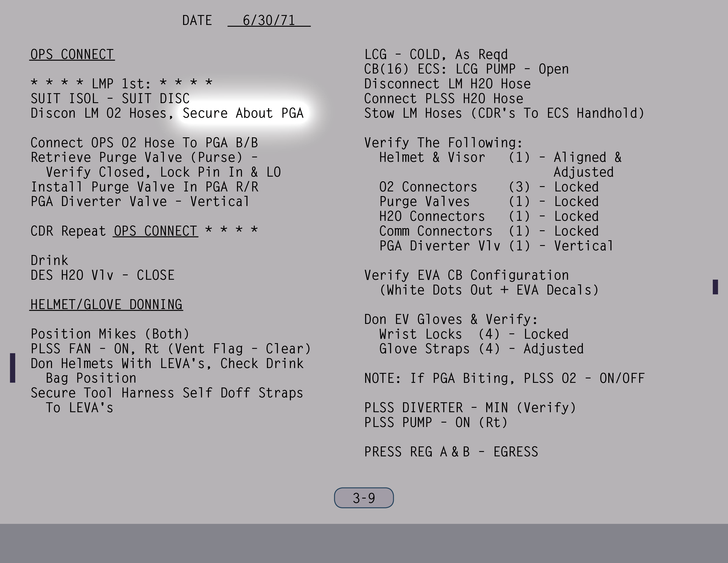Click the Position Mikes (Both) line
The image size is (728, 563).
point(110,334)
